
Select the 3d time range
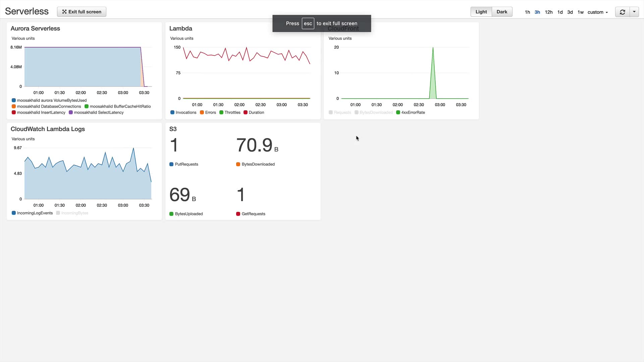[570, 12]
